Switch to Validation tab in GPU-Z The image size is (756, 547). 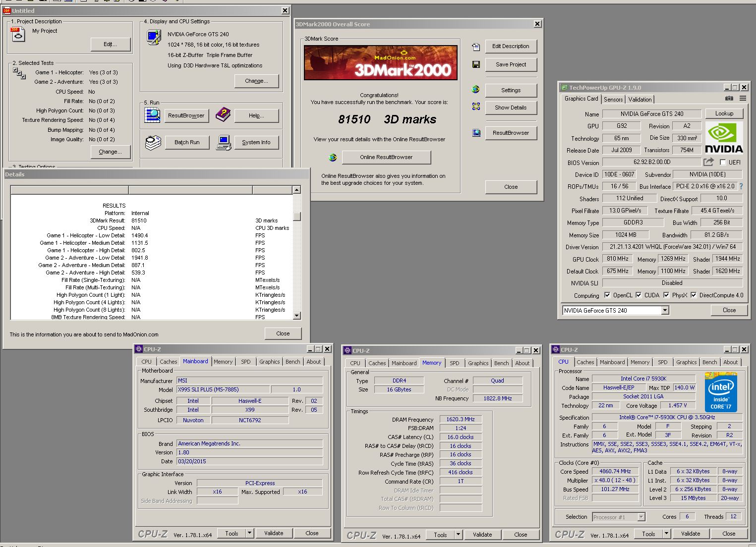click(640, 99)
